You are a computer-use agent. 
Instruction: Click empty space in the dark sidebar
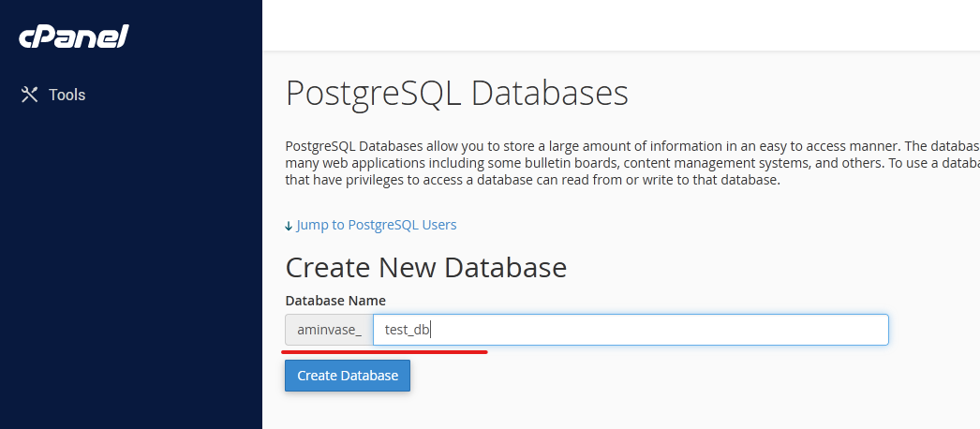pyautogui.click(x=131, y=281)
